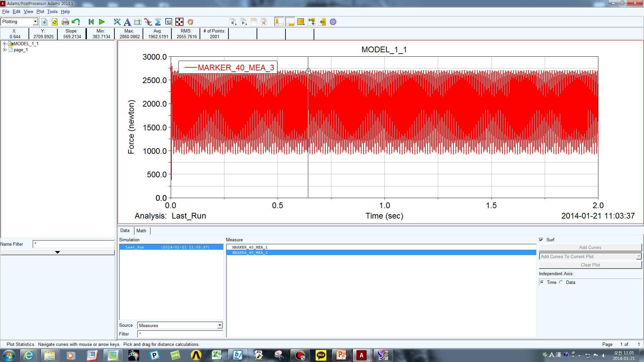Screen dimensions: 644x362
Task: Open the Windows Start button
Action: click(9, 355)
